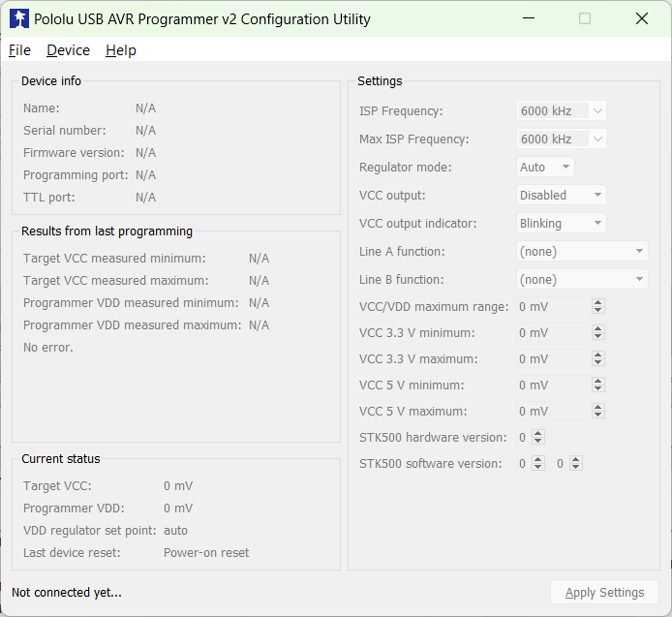
Task: Click the VCC/VDD maximum range spinner arrows
Action: (x=598, y=307)
